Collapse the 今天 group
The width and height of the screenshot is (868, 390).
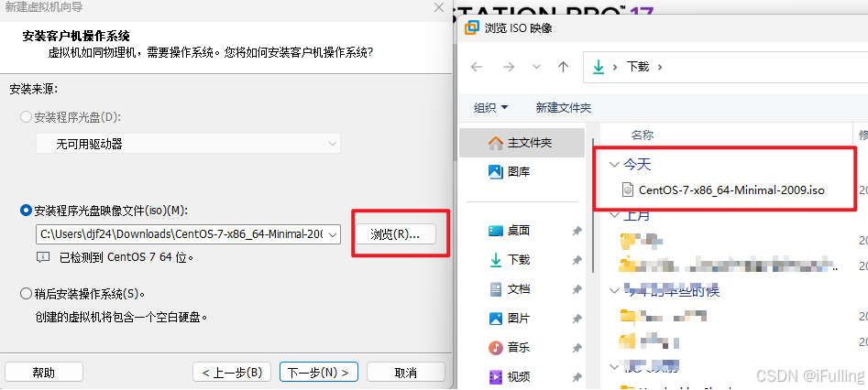[x=613, y=164]
